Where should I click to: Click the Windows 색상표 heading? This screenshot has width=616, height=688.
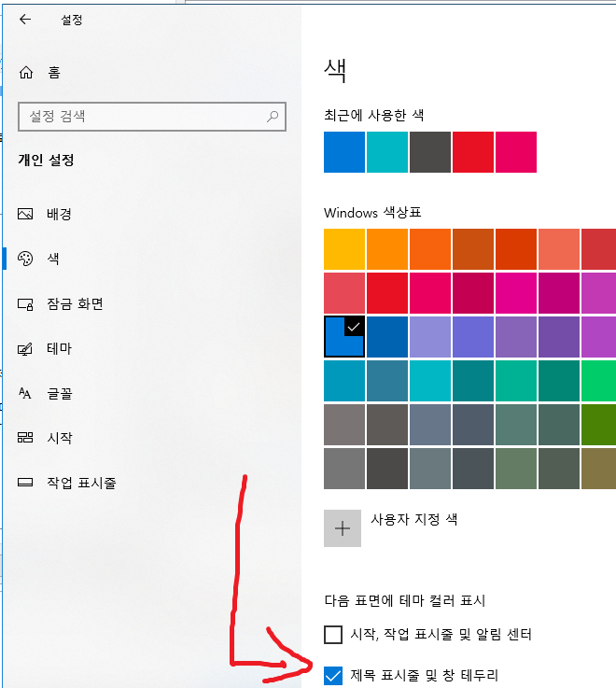click(372, 213)
